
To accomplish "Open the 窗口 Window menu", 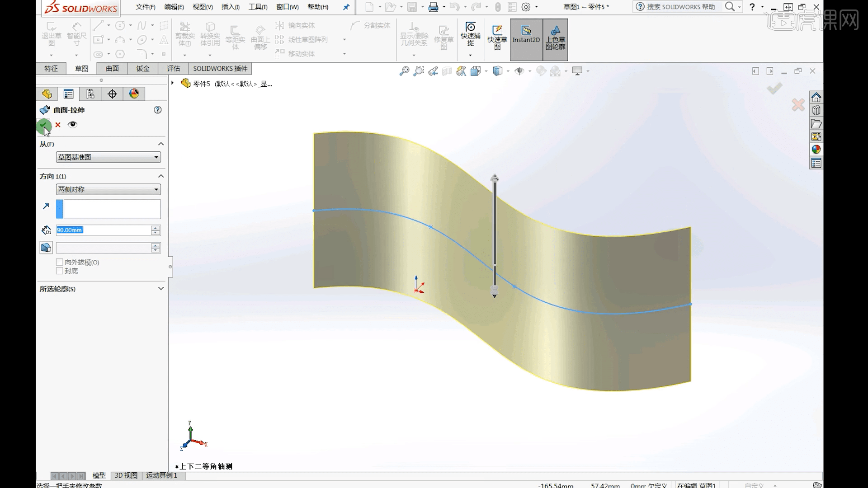I will (288, 7).
